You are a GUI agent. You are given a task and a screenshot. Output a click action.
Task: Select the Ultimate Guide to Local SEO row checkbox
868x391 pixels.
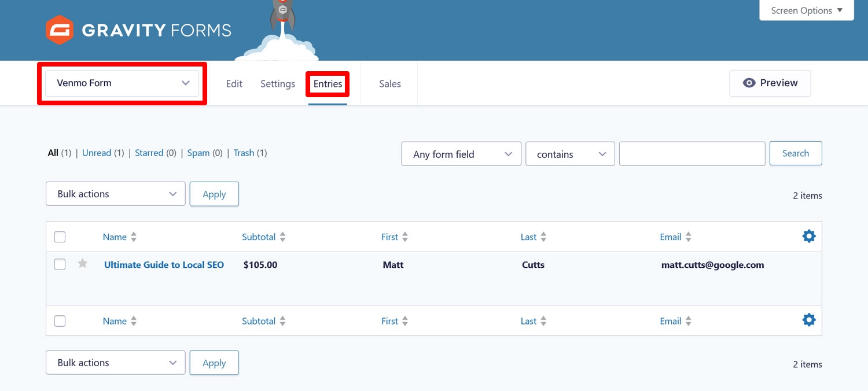[60, 264]
